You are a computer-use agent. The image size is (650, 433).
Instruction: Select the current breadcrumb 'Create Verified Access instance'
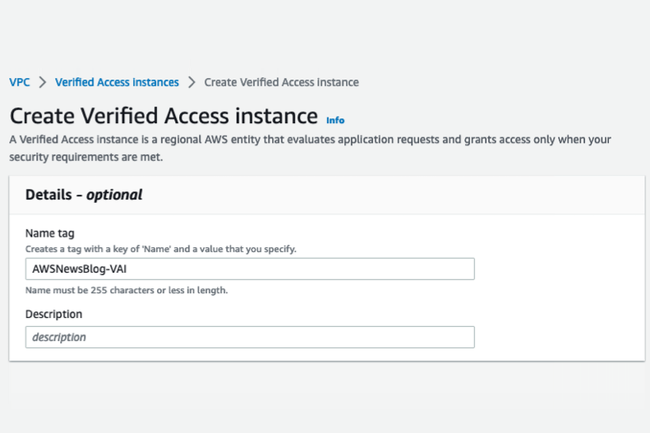pyautogui.click(x=281, y=82)
